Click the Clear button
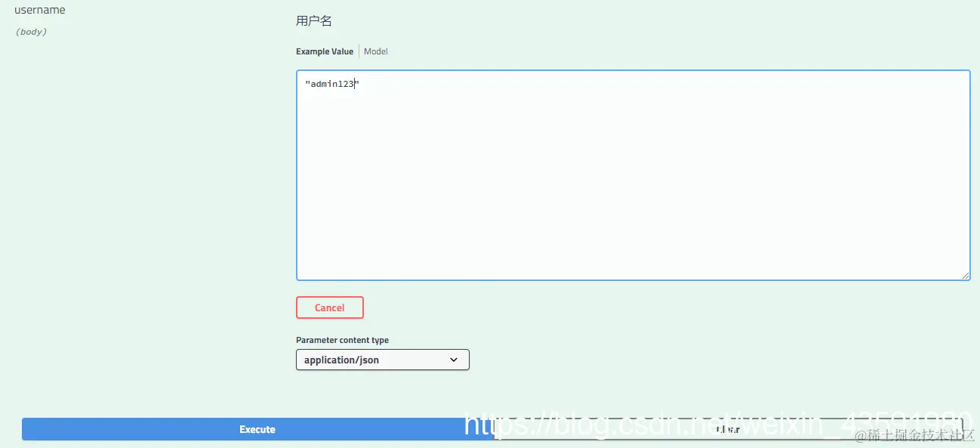The width and height of the screenshot is (980, 448). tap(729, 429)
